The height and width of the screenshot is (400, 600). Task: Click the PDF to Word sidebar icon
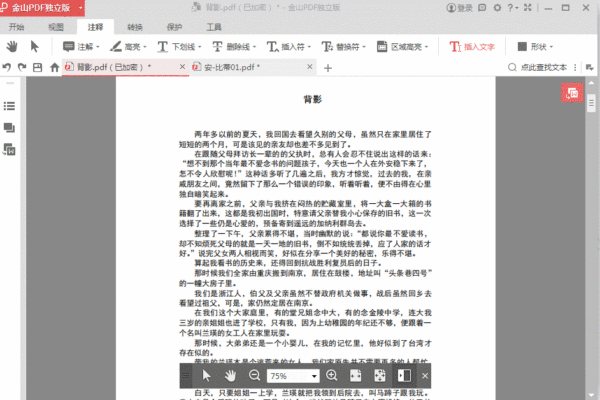click(9, 149)
